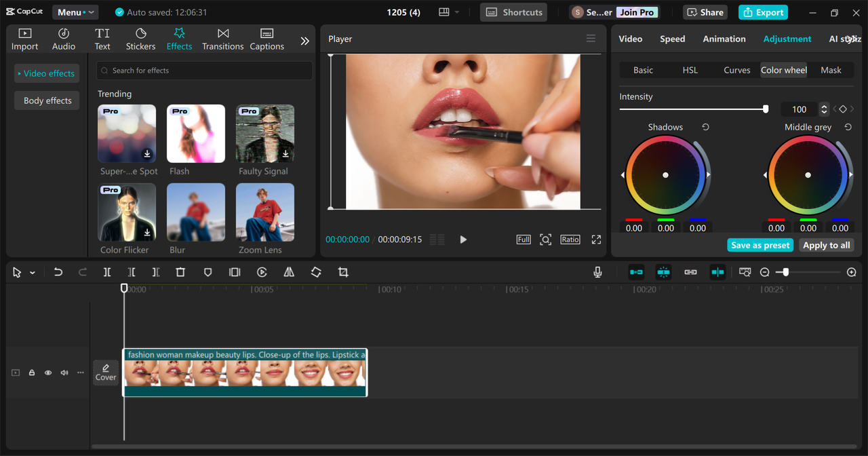Click center of Middle grey color wheel

pos(808,175)
